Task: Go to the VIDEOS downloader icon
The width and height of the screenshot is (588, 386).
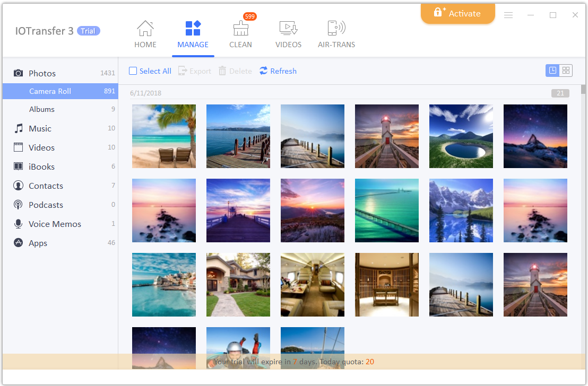Action: 288,29
